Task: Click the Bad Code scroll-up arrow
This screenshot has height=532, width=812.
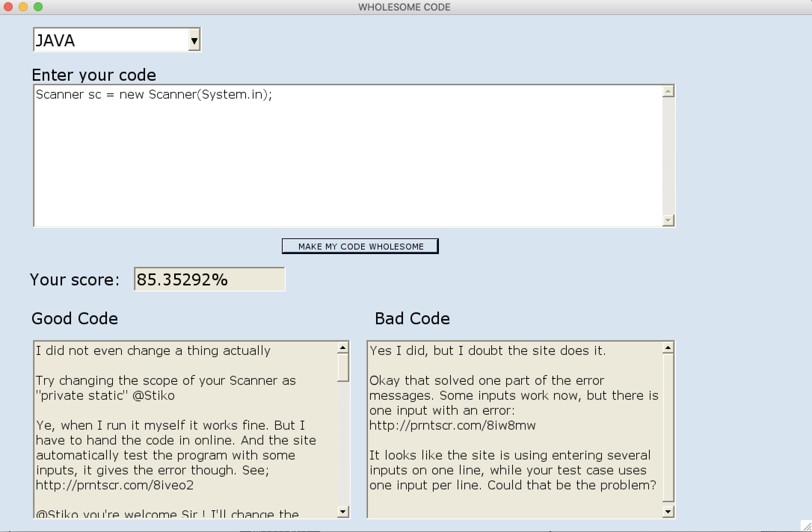Action: (668, 348)
